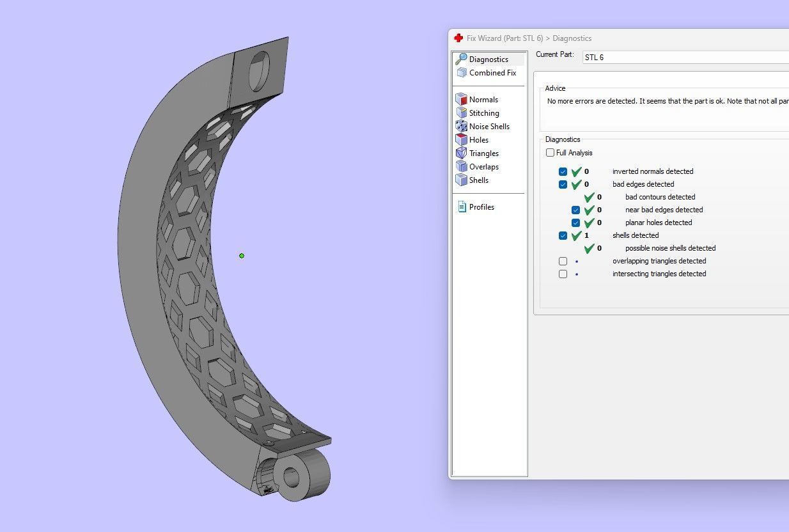Click the 'possible noise shells detected' label

[670, 248]
